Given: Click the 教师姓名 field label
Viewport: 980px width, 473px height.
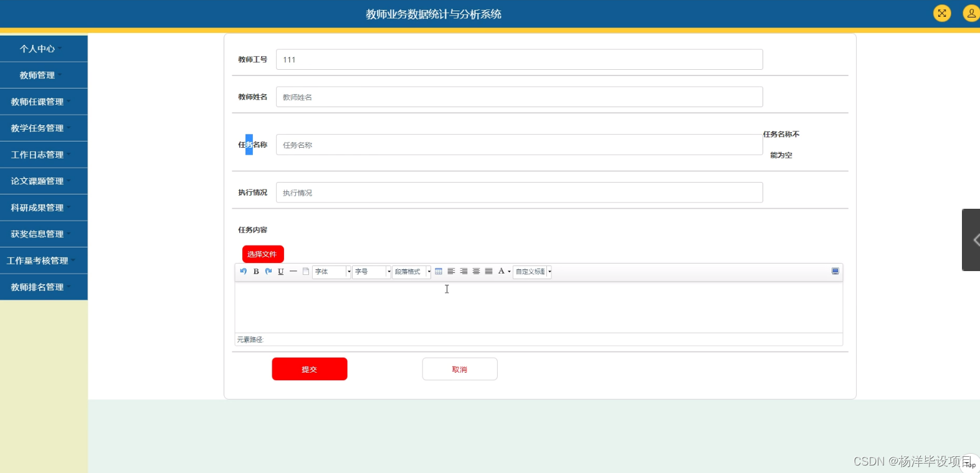Looking at the screenshot, I should [252, 97].
